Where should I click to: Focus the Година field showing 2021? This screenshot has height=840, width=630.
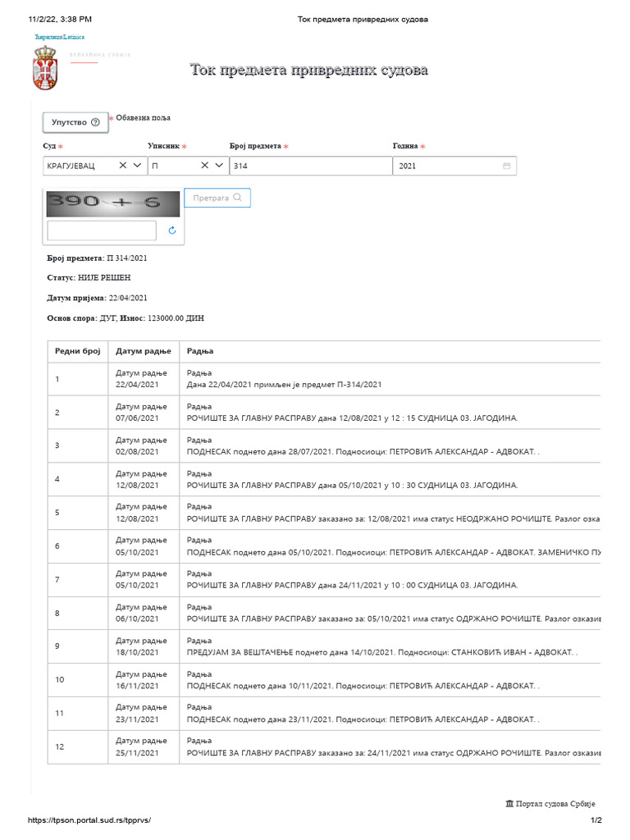(454, 166)
